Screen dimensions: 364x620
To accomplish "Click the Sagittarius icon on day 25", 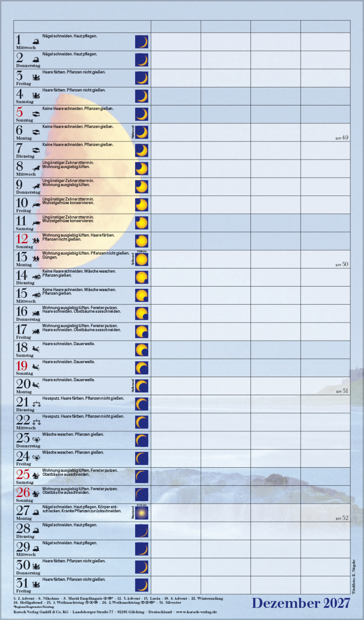I will [x=36, y=475].
